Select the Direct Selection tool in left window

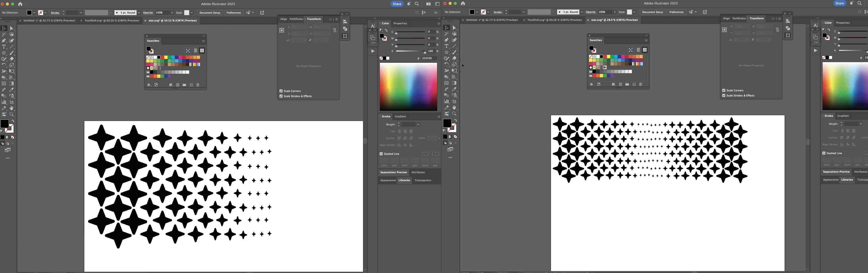point(12,28)
